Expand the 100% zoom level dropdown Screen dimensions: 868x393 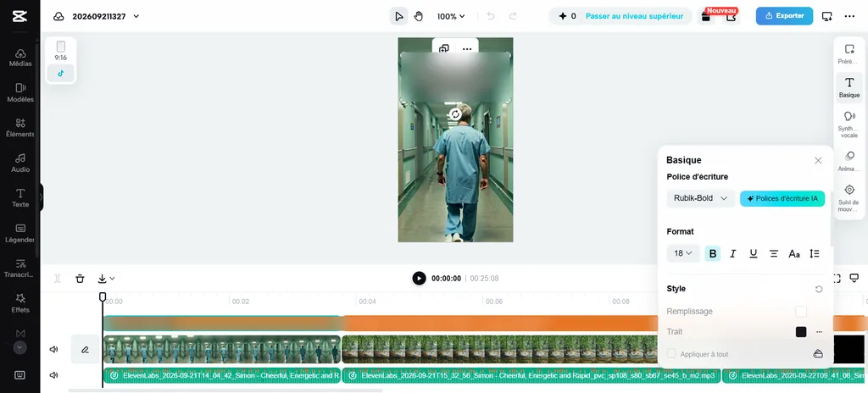(451, 16)
